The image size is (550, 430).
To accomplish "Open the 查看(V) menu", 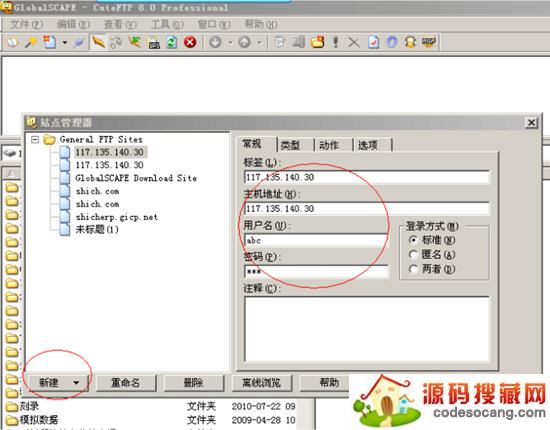I will point(120,25).
